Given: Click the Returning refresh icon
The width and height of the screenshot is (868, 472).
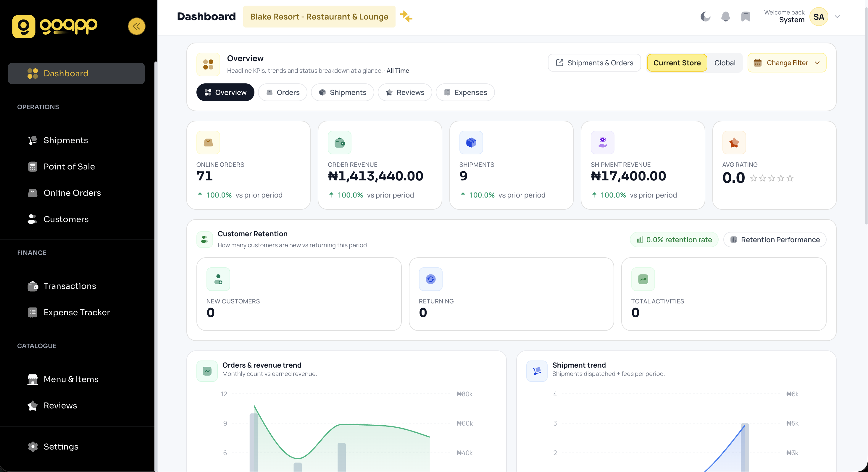Looking at the screenshot, I should pos(431,279).
